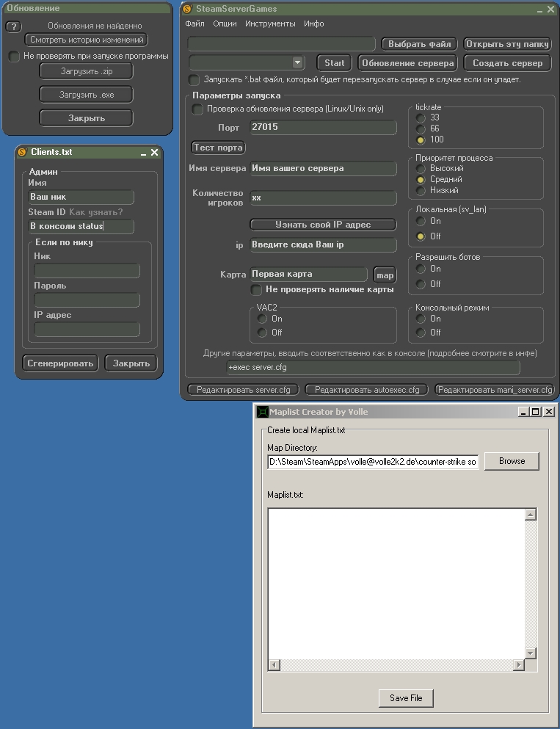Set process priority to Средний

pos(421,179)
